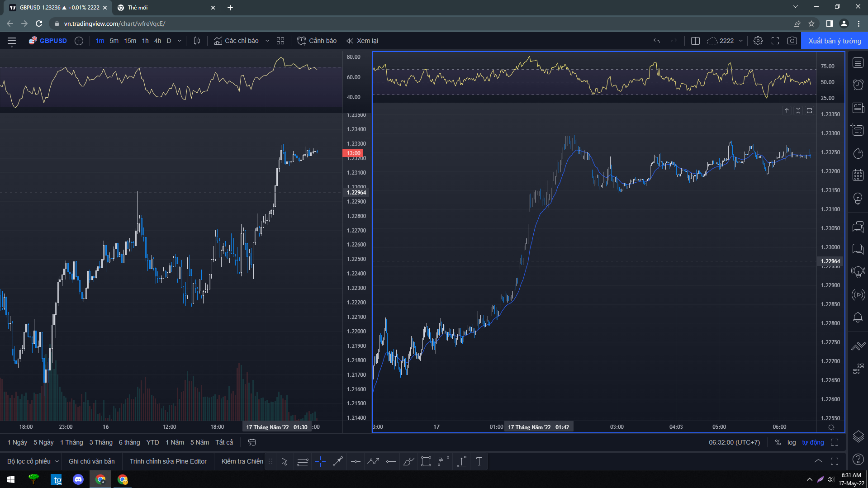This screenshot has height=488, width=868.
Task: Open indicator templates grid icon
Action: click(280, 41)
